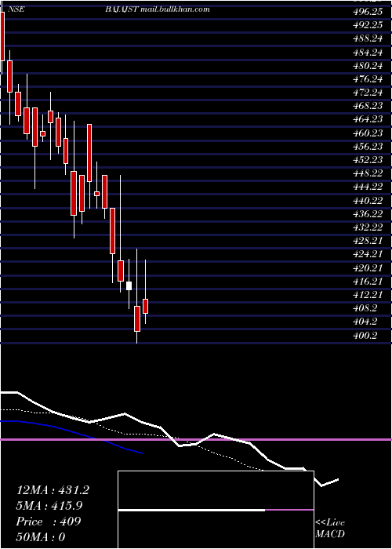Click the 476.24 price axis label
The height and width of the screenshot is (549, 392).
368,79
